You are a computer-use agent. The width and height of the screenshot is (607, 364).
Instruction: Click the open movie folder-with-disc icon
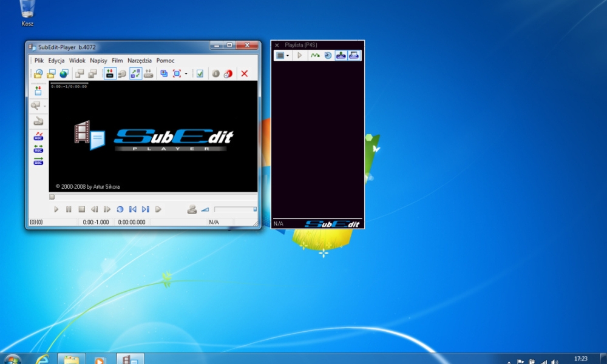[x=38, y=73]
